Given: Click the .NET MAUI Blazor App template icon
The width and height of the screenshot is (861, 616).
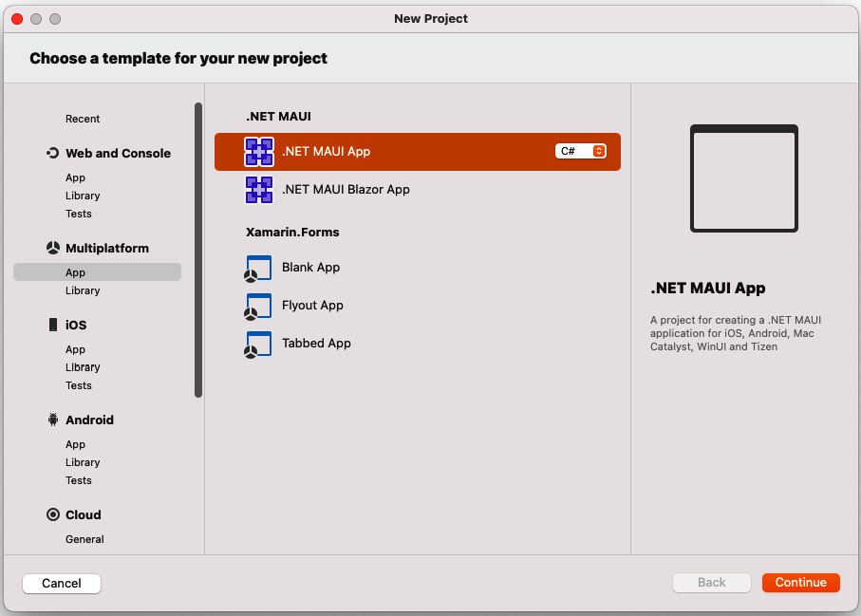Looking at the screenshot, I should (x=258, y=190).
